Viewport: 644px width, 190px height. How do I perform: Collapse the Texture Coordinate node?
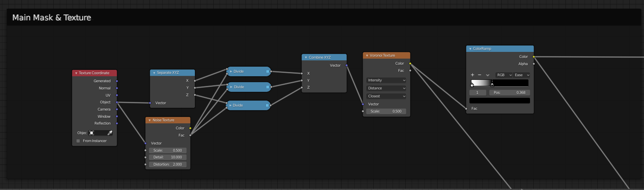click(76, 73)
